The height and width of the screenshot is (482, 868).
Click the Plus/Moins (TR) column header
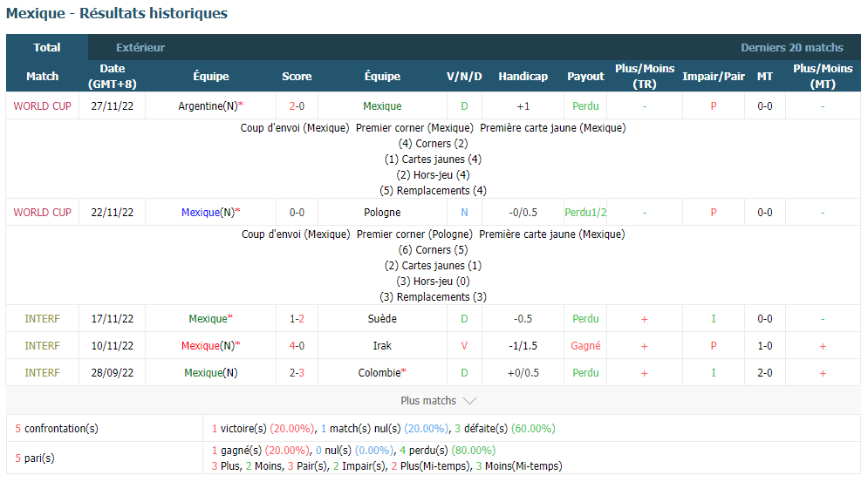[645, 77]
